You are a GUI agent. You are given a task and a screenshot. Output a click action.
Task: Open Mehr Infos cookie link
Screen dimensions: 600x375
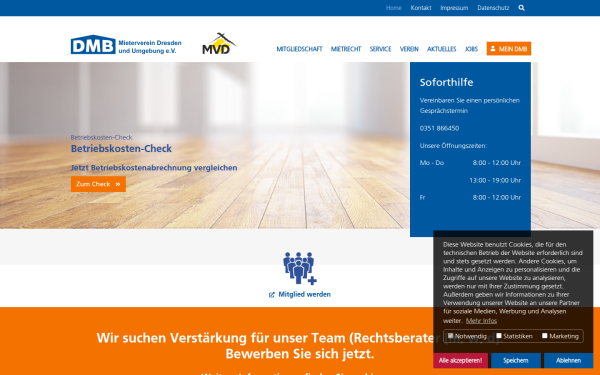(x=481, y=321)
